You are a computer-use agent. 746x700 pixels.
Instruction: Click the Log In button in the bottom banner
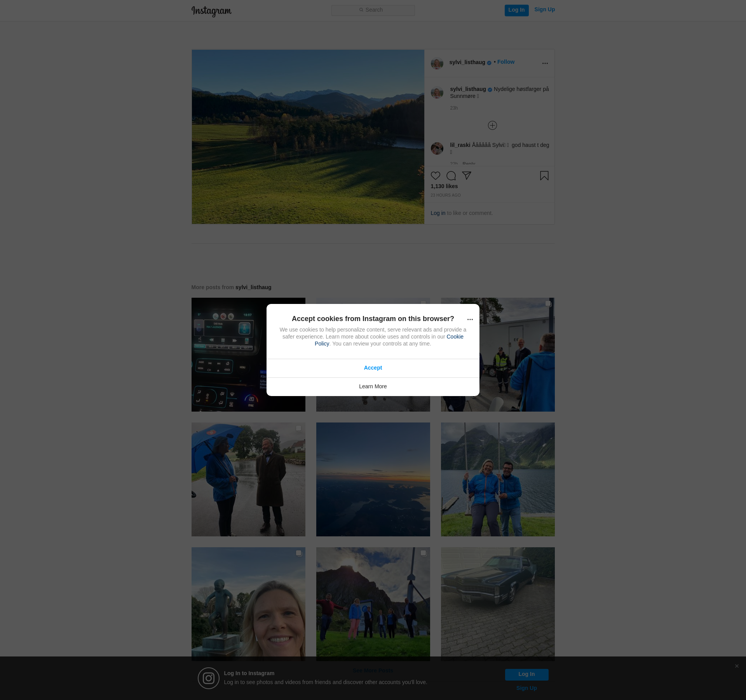tap(526, 674)
